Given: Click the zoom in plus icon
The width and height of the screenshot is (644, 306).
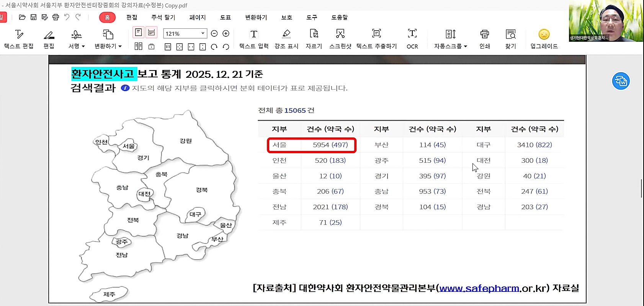Looking at the screenshot, I should (x=226, y=34).
